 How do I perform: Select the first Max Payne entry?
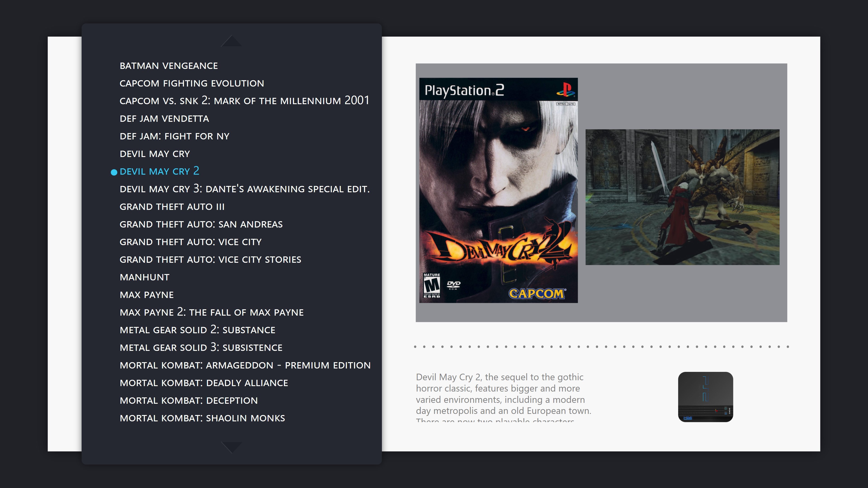click(146, 295)
